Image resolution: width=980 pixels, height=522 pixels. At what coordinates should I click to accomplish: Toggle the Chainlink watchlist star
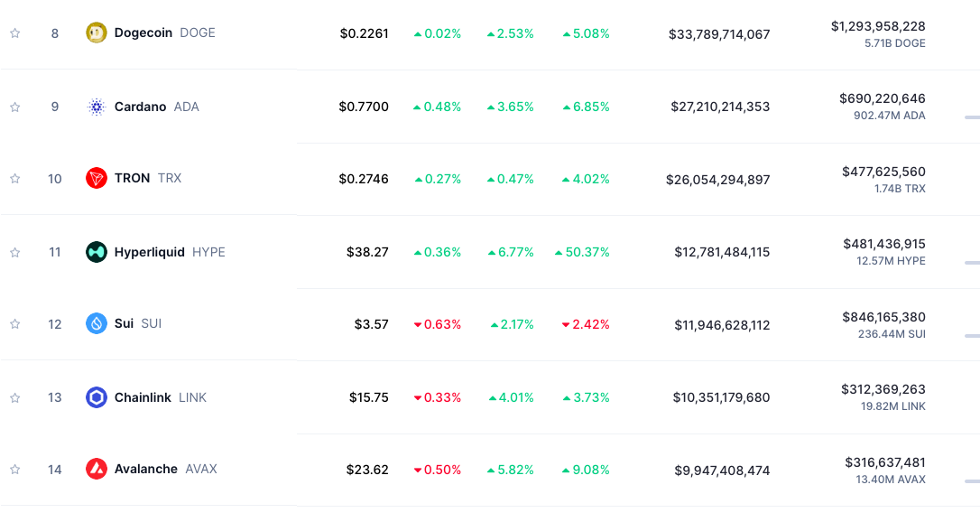coord(15,397)
